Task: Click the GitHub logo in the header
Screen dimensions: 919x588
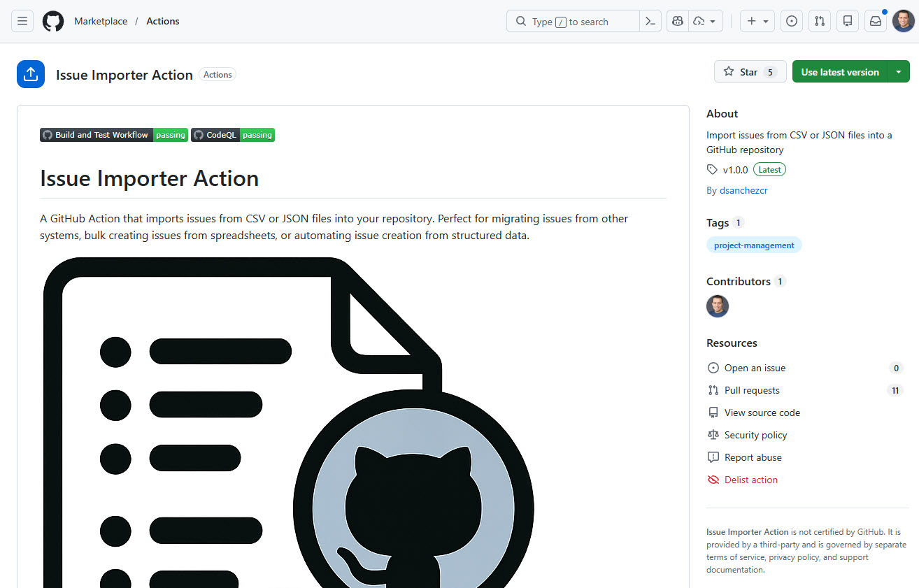Action: [53, 21]
